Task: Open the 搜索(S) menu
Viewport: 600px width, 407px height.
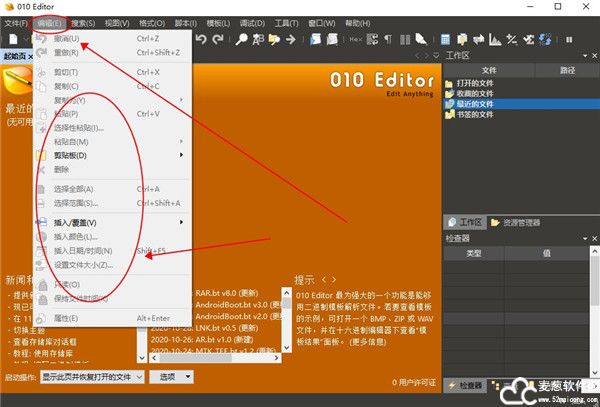Action: click(83, 23)
